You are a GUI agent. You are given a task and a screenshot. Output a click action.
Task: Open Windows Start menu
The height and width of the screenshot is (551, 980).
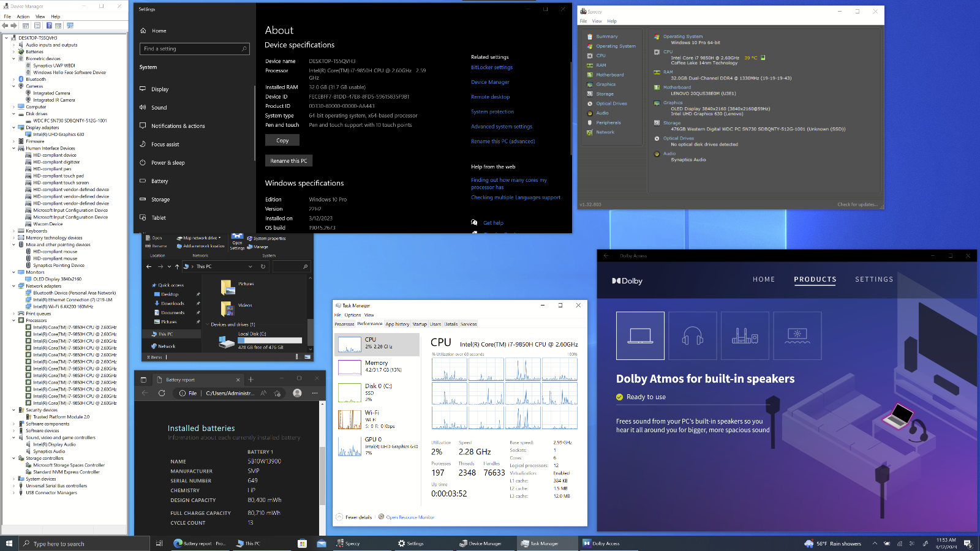coord(9,544)
